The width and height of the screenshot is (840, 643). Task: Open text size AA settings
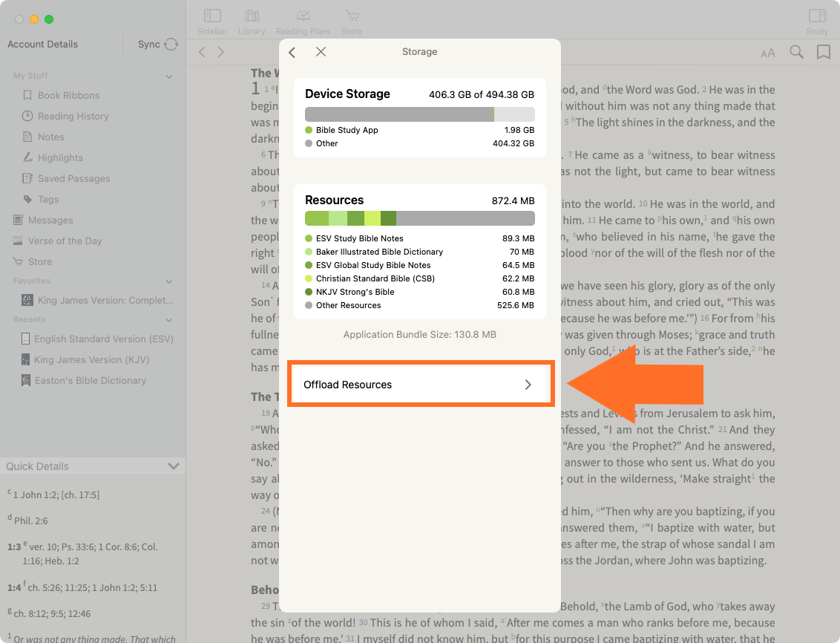pyautogui.click(x=768, y=53)
